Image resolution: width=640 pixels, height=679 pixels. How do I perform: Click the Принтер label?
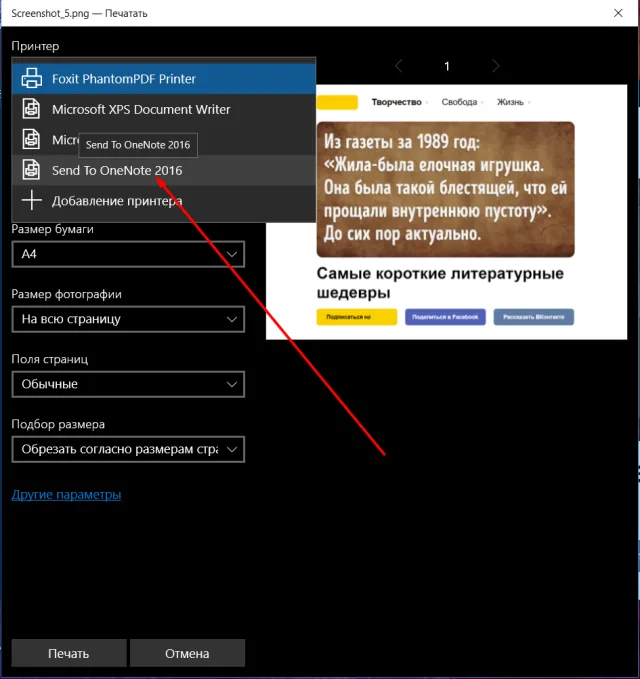[35, 46]
